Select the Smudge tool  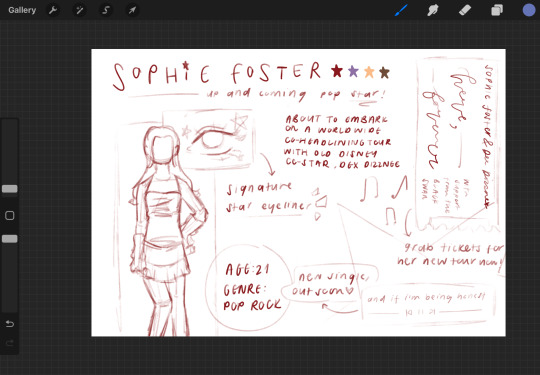click(433, 10)
